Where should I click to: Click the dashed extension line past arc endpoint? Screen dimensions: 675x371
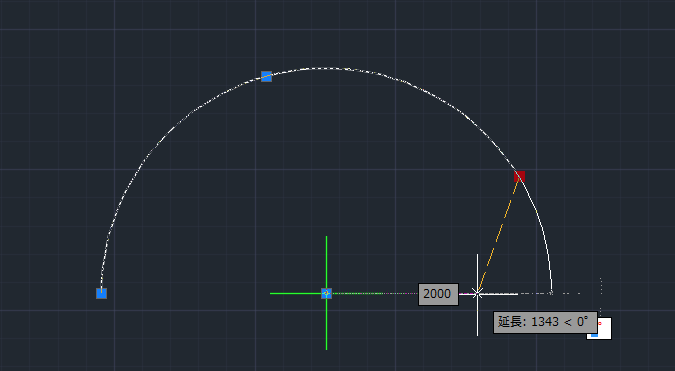click(567, 294)
